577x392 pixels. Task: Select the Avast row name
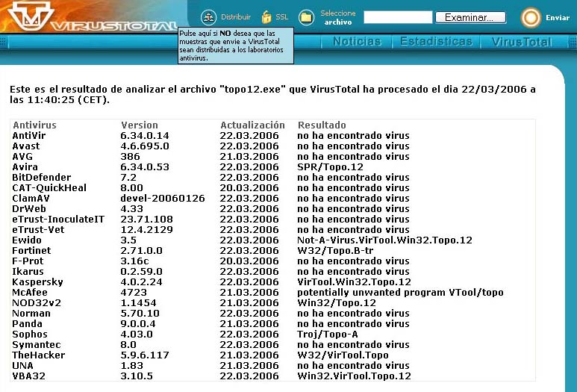pyautogui.click(x=26, y=146)
